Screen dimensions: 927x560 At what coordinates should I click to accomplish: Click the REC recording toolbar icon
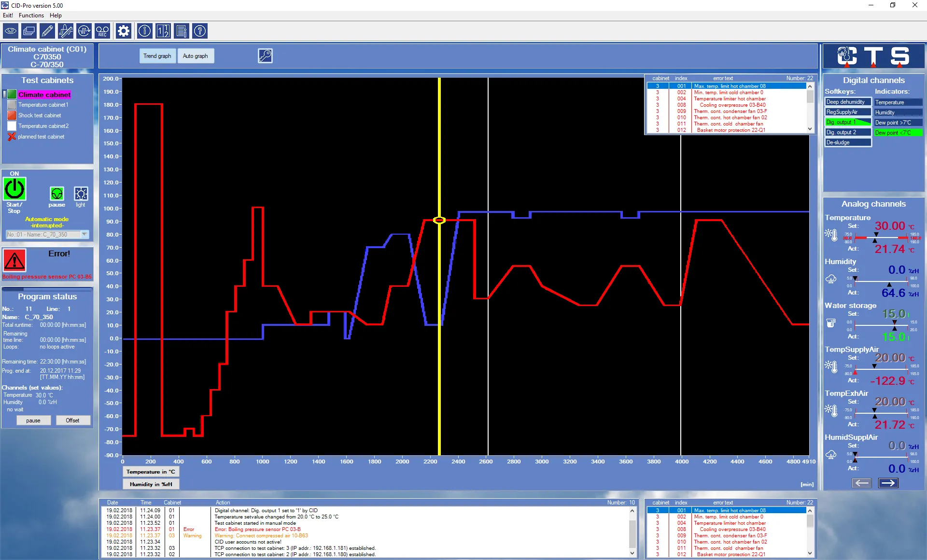click(x=102, y=31)
